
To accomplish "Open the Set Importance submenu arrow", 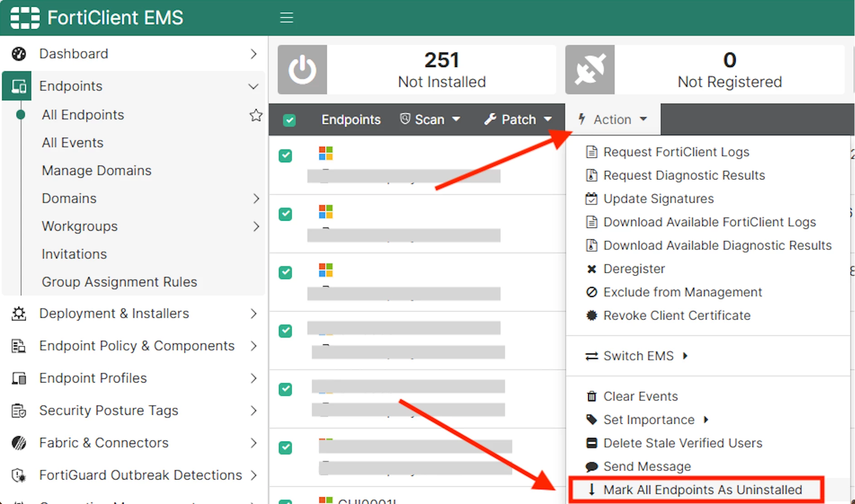I will pyautogui.click(x=706, y=420).
